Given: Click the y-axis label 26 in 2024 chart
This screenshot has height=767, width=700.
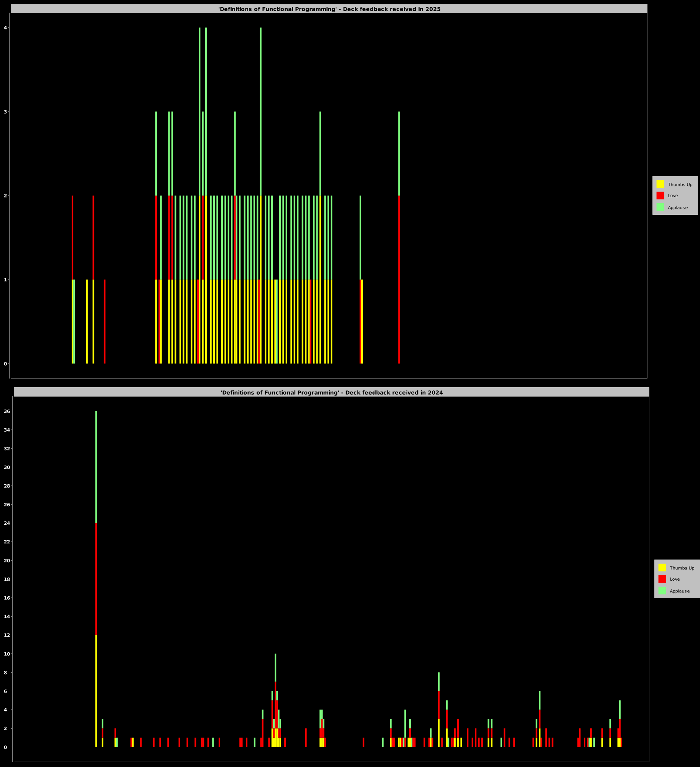Looking at the screenshot, I should coord(7,504).
